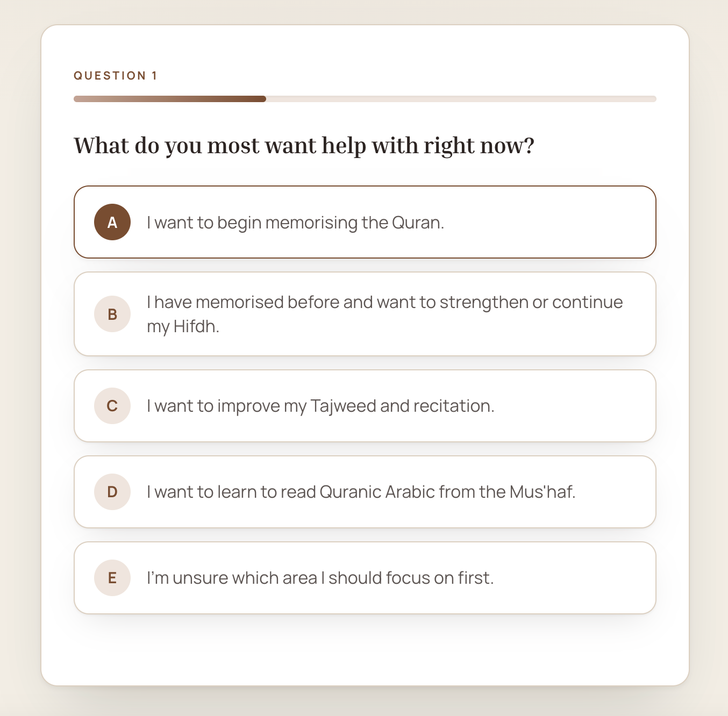Select 'I want to begin memorising the Quran'
Viewport: 728px width, 716px height.
(x=365, y=222)
